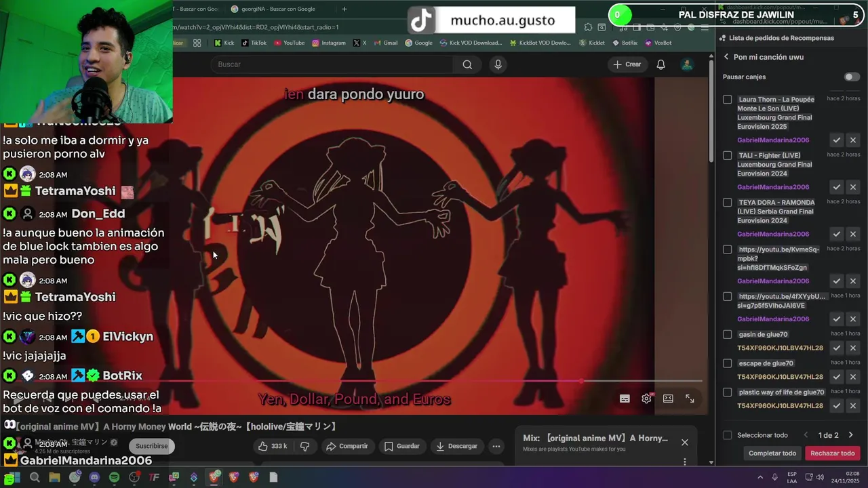The height and width of the screenshot is (488, 868).
Task: Dislike the video with thumbs-down icon
Action: [x=304, y=446]
